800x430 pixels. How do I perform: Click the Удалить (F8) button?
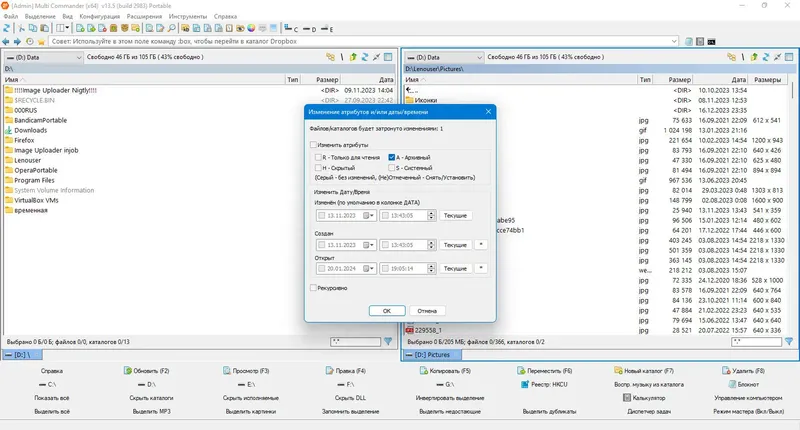coord(743,371)
